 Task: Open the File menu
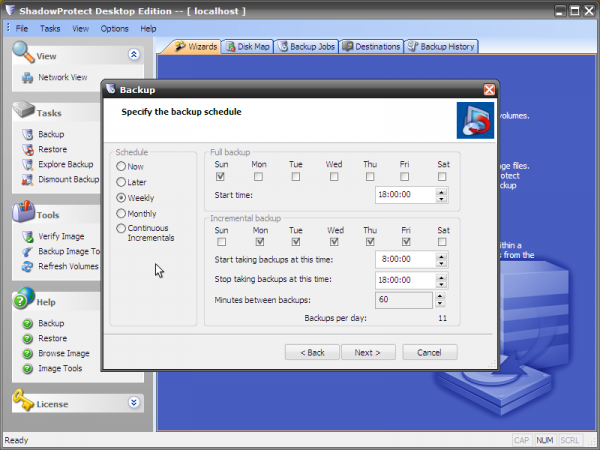[22, 29]
